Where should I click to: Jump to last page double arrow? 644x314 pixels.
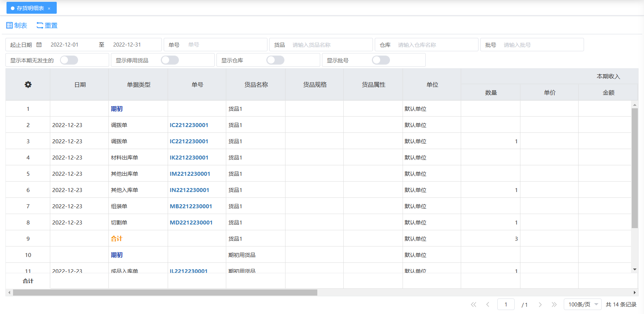pyautogui.click(x=554, y=305)
